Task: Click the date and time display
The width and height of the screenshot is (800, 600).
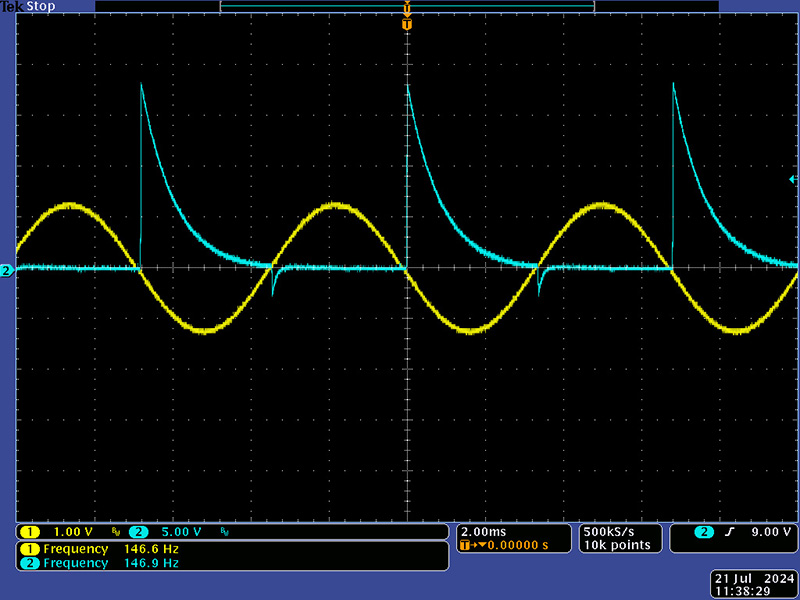Action: (754, 585)
